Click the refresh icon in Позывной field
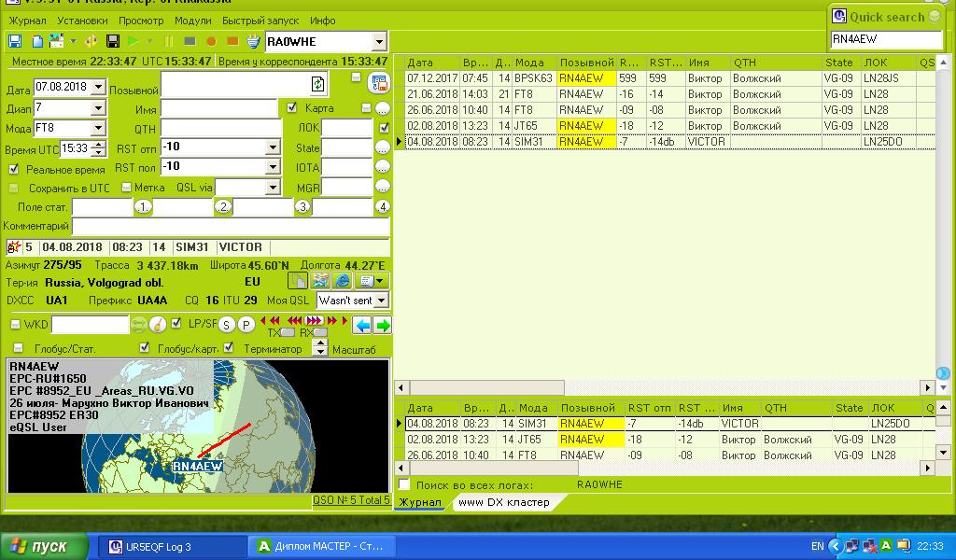956x560 pixels. point(318,84)
